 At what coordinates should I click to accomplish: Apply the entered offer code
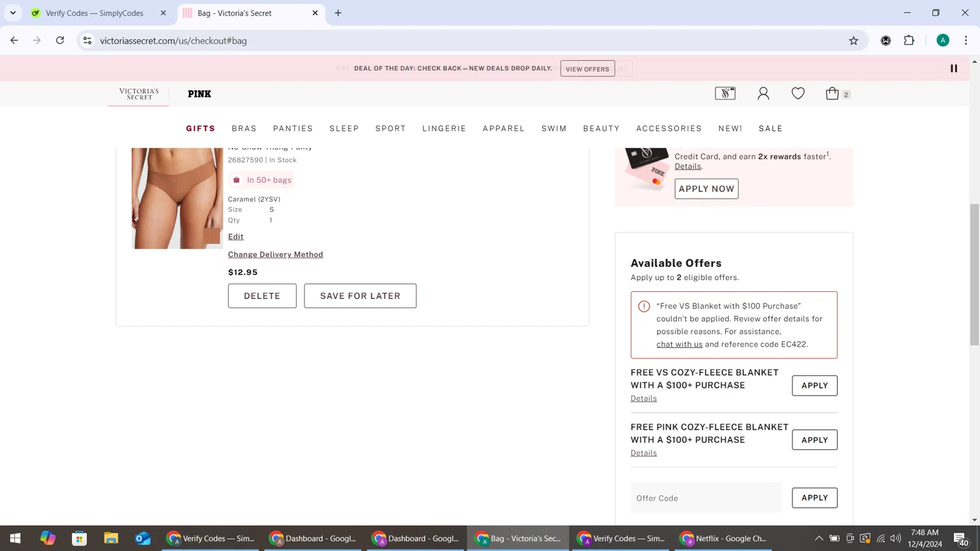coord(815,498)
